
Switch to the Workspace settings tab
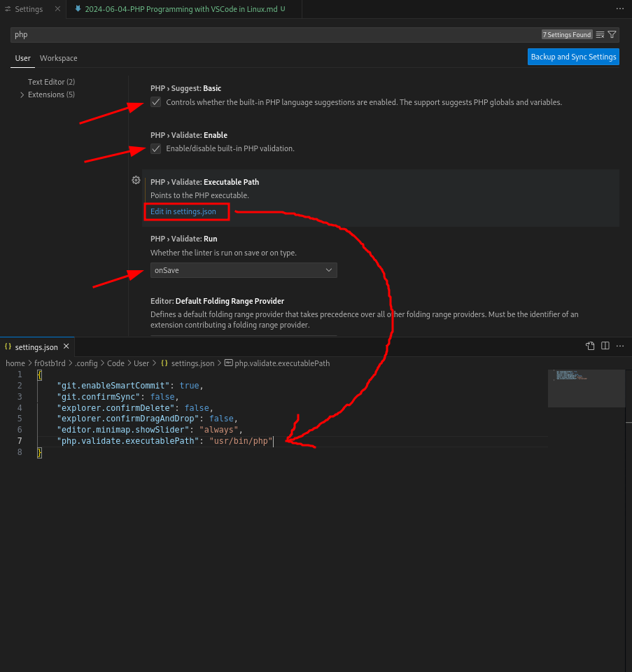click(x=58, y=58)
